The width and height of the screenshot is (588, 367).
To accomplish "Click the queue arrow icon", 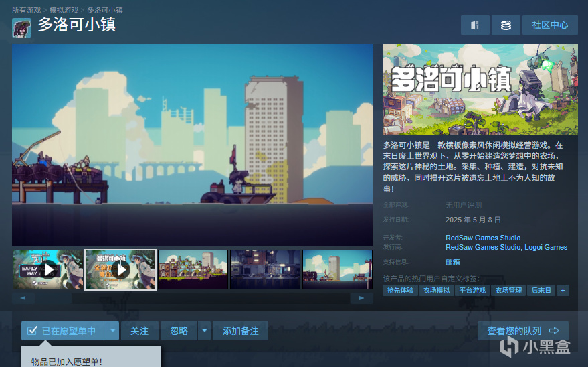I will pos(554,331).
